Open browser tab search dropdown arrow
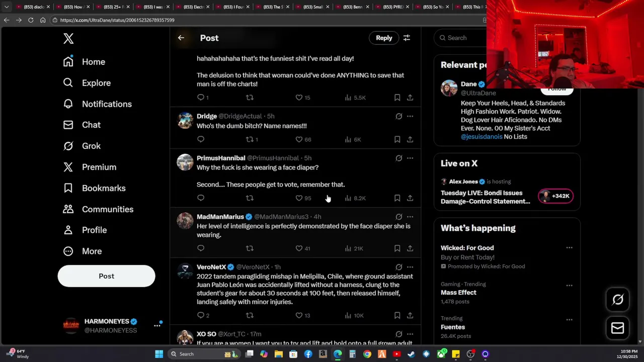The height and width of the screenshot is (362, 644). 7,7
